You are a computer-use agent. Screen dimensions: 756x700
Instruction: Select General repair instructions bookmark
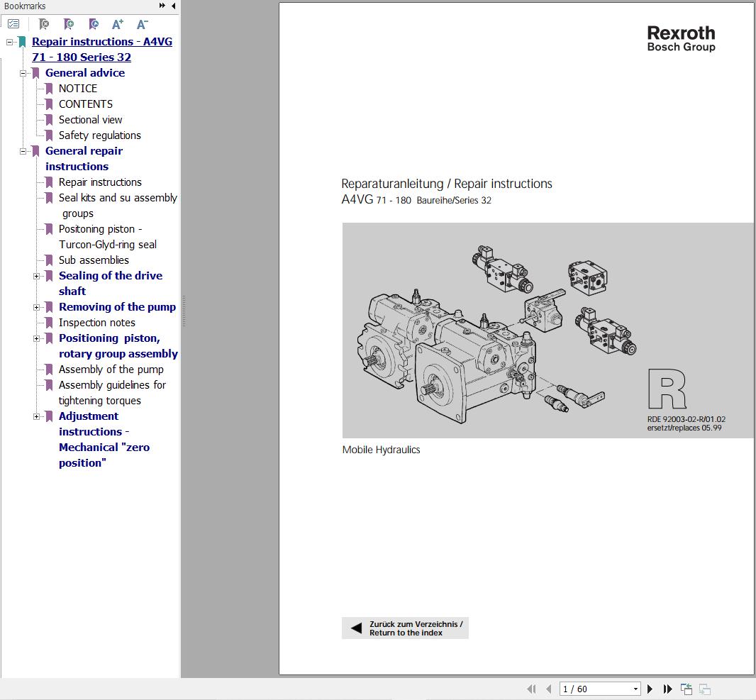84,159
